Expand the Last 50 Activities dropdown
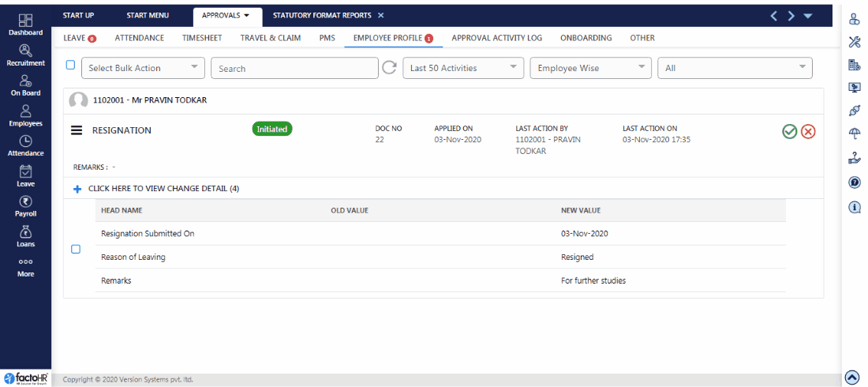Viewport: 868px width, 387px height. tap(463, 68)
